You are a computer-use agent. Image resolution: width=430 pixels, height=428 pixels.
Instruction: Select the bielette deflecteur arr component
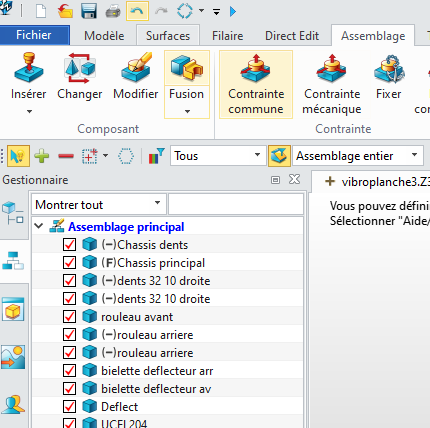(x=157, y=371)
